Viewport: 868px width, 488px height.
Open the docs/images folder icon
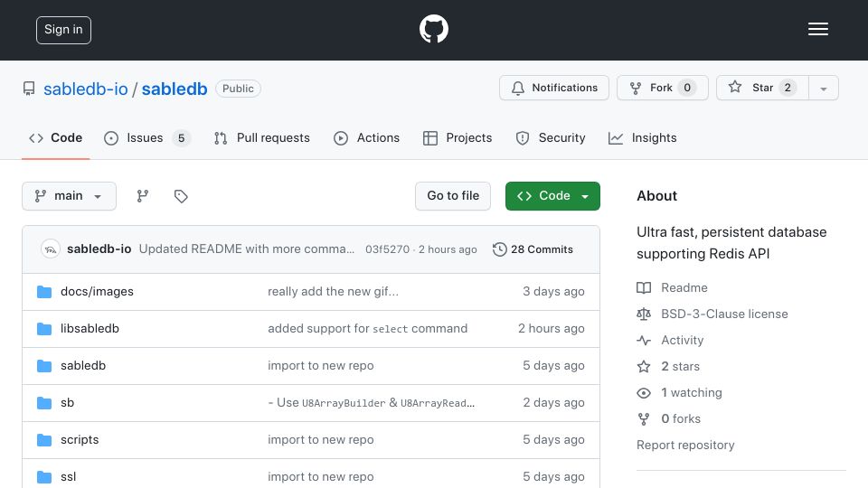click(x=44, y=292)
